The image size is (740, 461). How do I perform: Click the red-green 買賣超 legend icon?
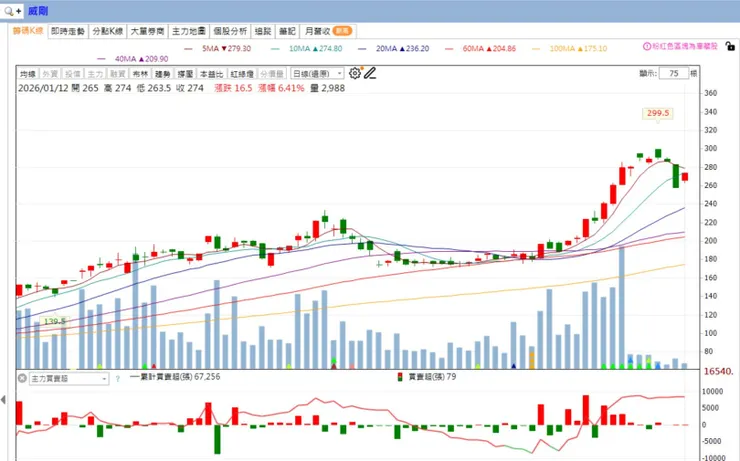(400, 377)
